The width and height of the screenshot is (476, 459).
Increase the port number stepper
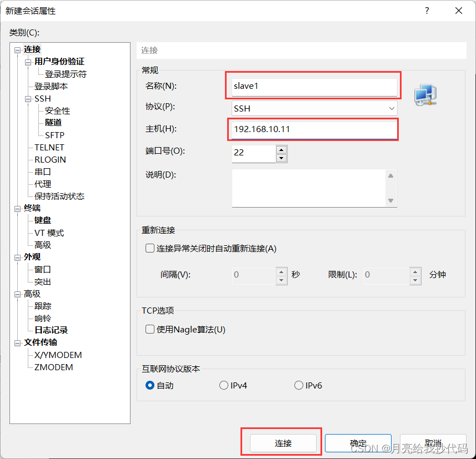(x=282, y=150)
